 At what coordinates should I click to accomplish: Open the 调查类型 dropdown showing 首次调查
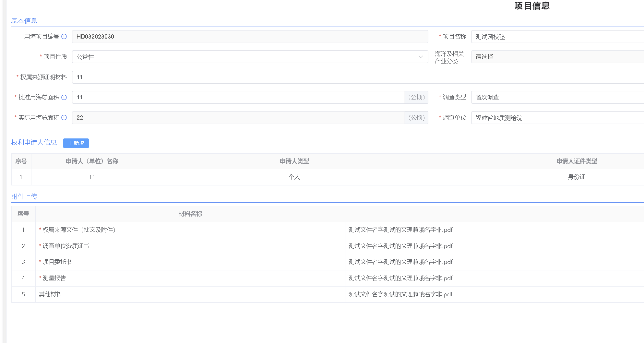click(557, 97)
